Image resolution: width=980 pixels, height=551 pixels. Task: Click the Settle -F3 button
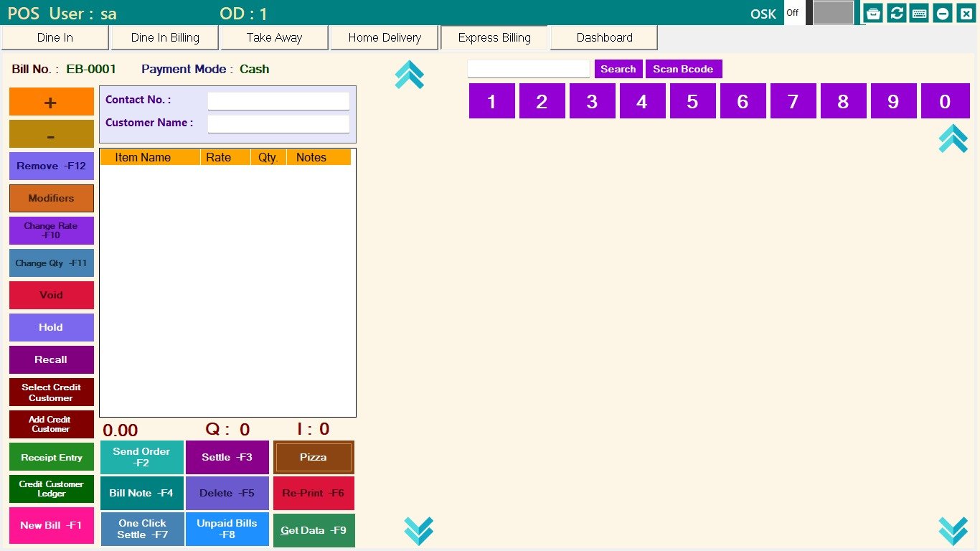point(227,458)
